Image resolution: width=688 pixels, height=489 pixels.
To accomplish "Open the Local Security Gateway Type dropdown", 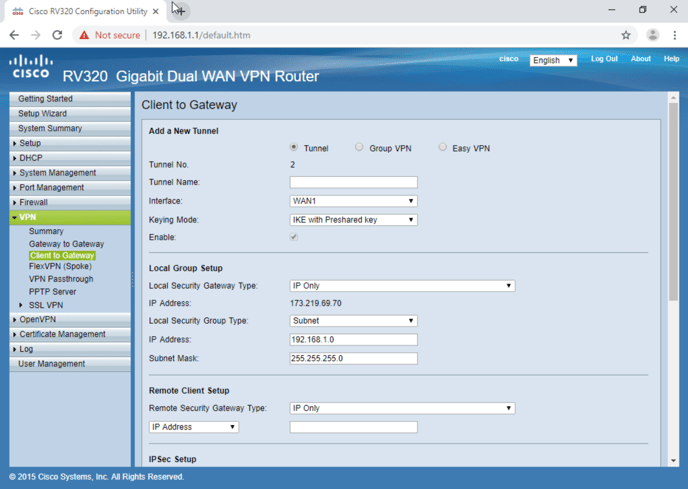I will (x=402, y=286).
